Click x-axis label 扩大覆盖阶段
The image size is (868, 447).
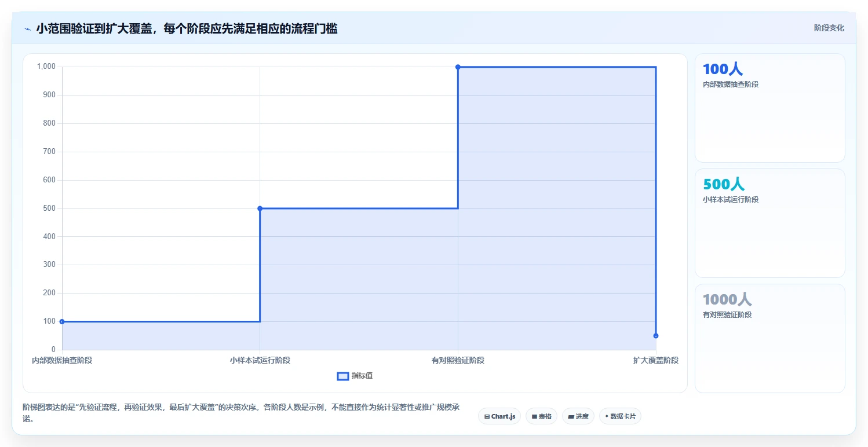(x=655, y=360)
